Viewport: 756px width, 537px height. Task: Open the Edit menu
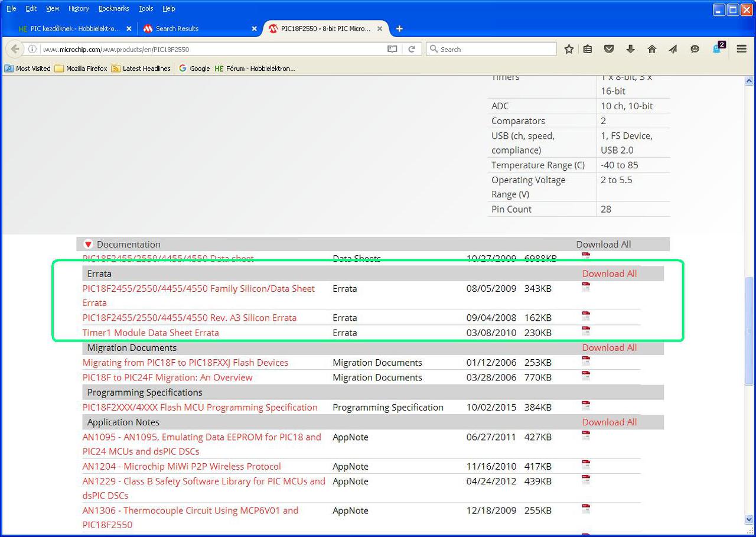[x=31, y=8]
